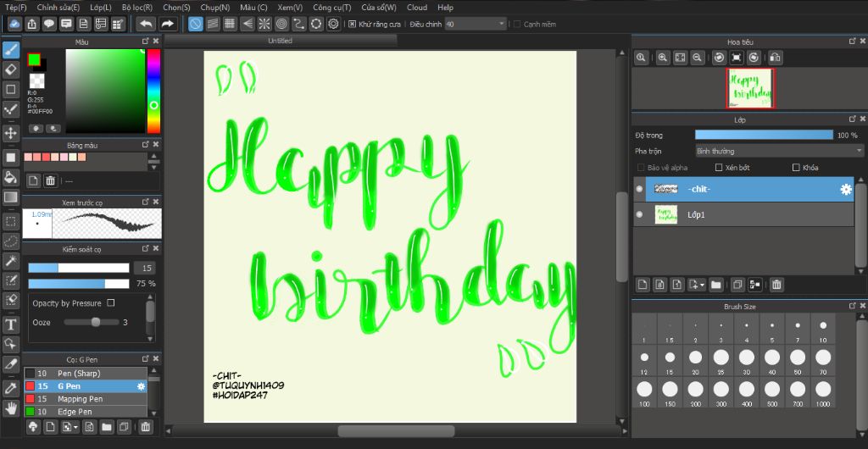Image resolution: width=868 pixels, height=449 pixels.
Task: Zoom in on the Navigator panel
Action: coord(662,58)
